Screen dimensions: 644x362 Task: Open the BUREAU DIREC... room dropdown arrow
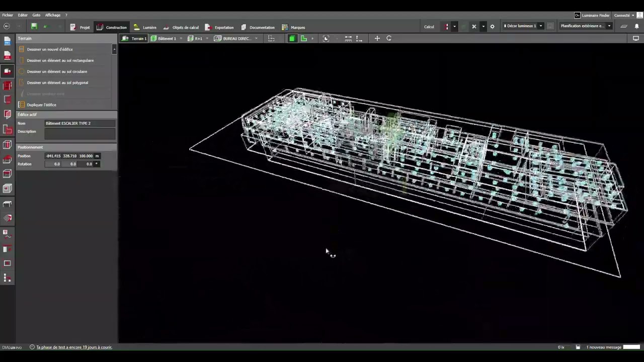256,38
